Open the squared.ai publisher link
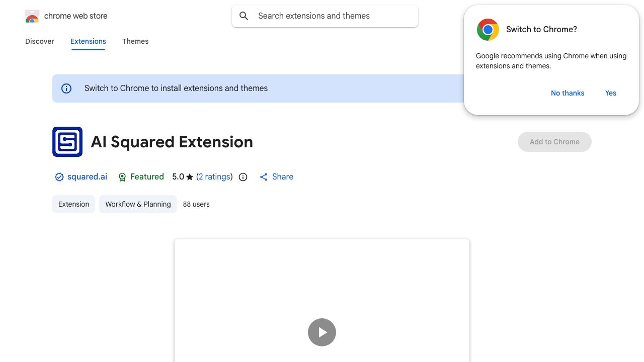The height and width of the screenshot is (362, 644). pos(87,177)
